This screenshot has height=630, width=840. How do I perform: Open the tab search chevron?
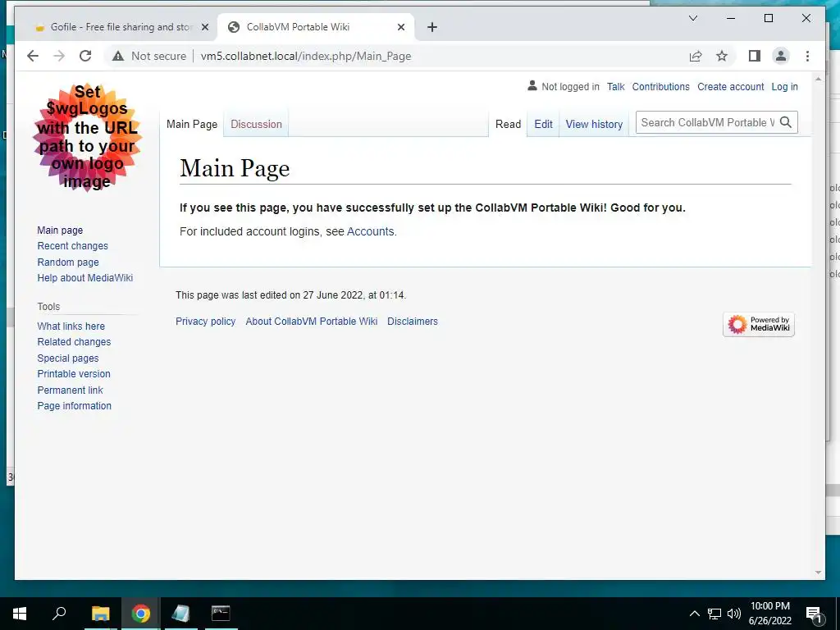(x=692, y=18)
